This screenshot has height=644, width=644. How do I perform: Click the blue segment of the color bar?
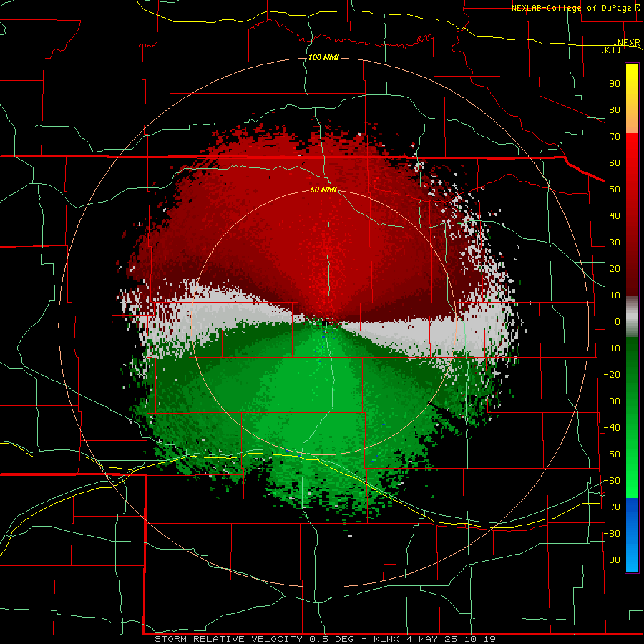click(632, 535)
